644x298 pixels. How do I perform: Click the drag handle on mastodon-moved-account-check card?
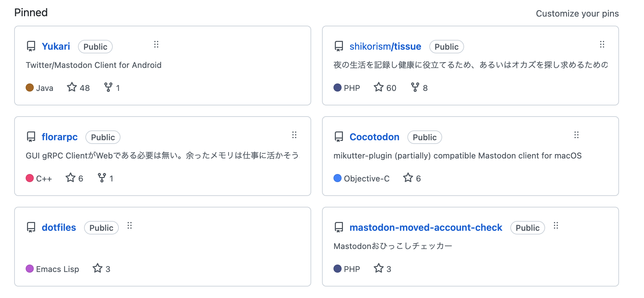[556, 225]
